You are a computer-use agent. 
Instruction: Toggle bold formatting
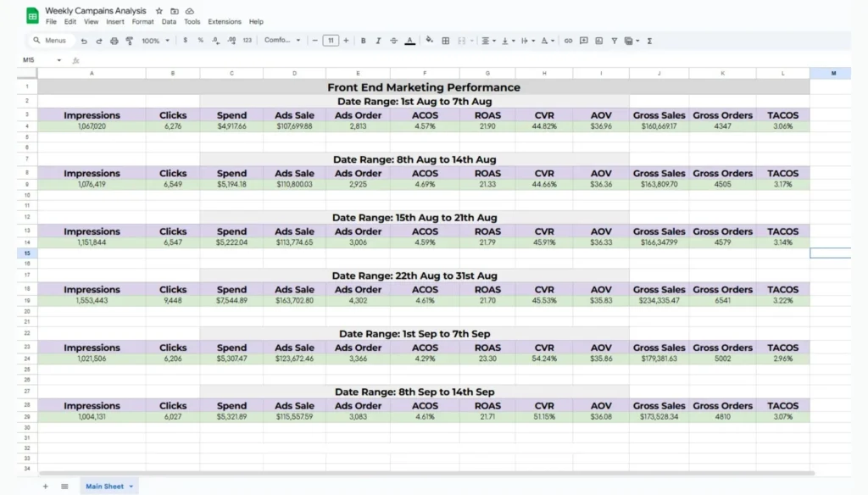[x=363, y=41]
